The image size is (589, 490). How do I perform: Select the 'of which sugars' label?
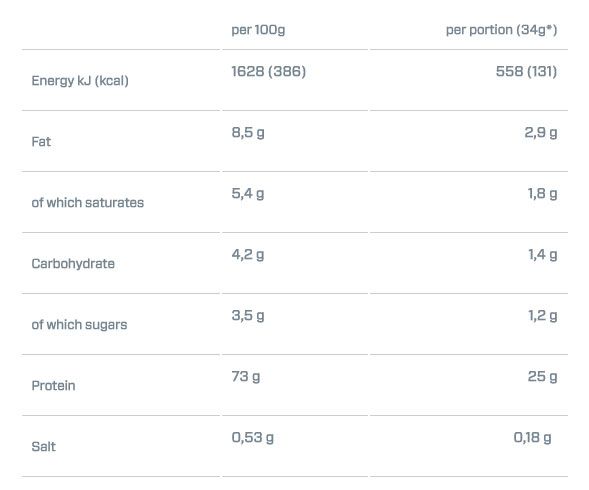(x=79, y=325)
